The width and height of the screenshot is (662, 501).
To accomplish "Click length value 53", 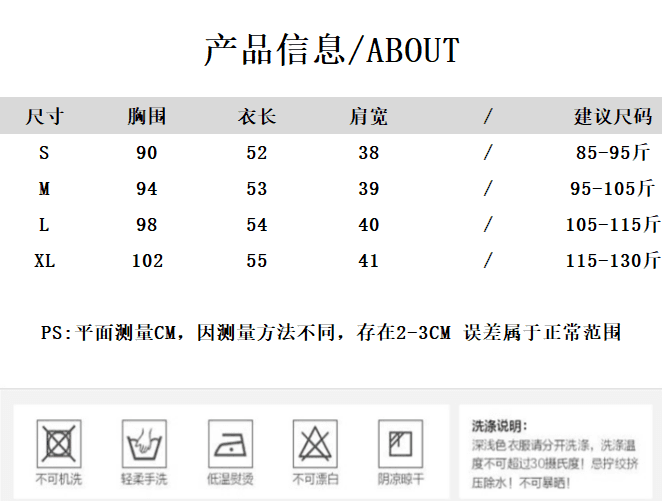I will (257, 189).
